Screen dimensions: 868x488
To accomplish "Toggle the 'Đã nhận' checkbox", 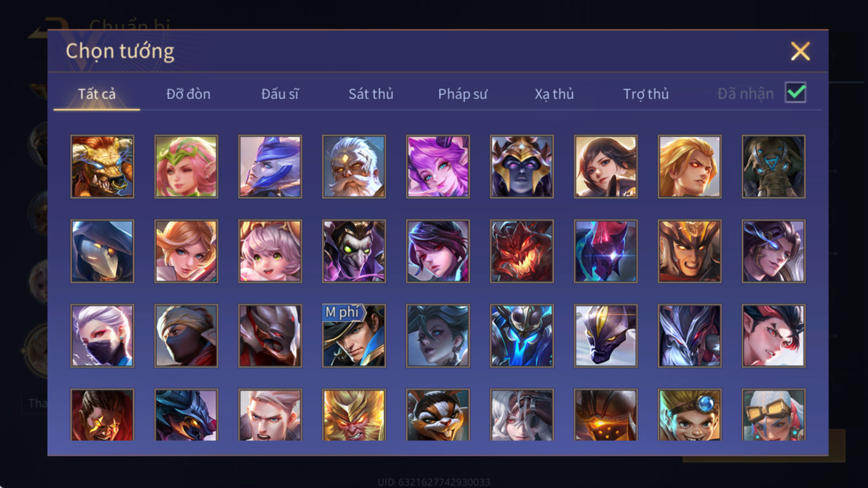I will tap(795, 93).
